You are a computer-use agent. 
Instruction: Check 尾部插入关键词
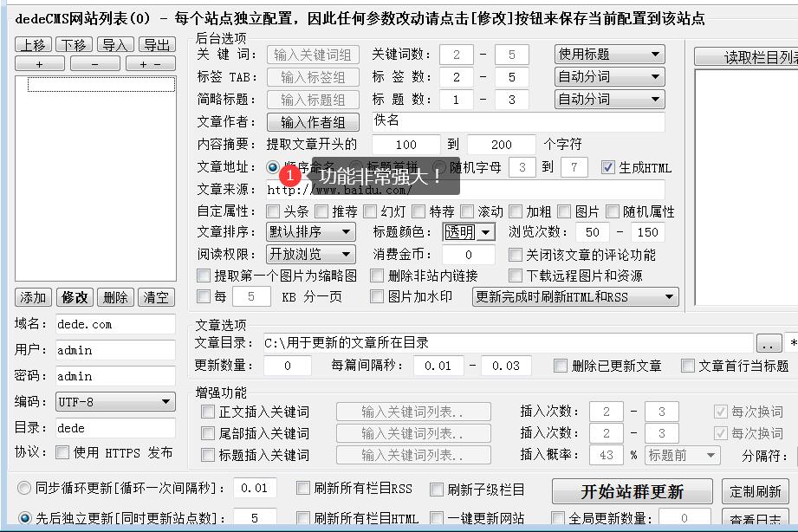pyautogui.click(x=208, y=433)
